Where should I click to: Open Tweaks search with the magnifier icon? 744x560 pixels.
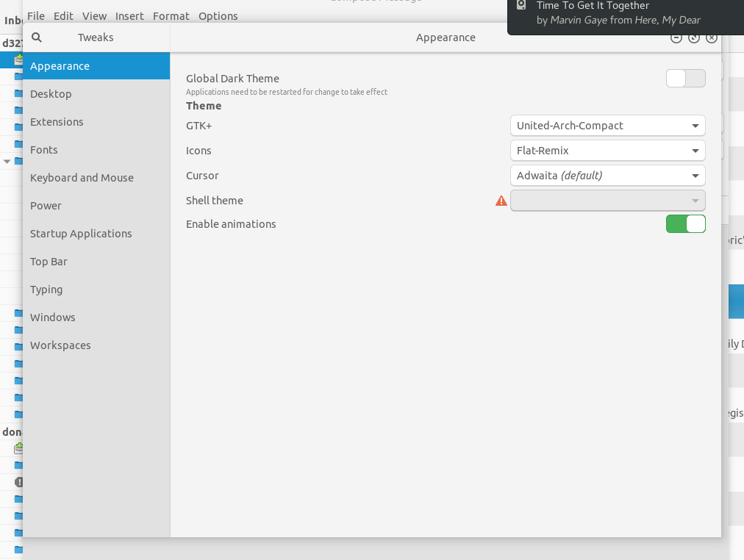pyautogui.click(x=36, y=37)
